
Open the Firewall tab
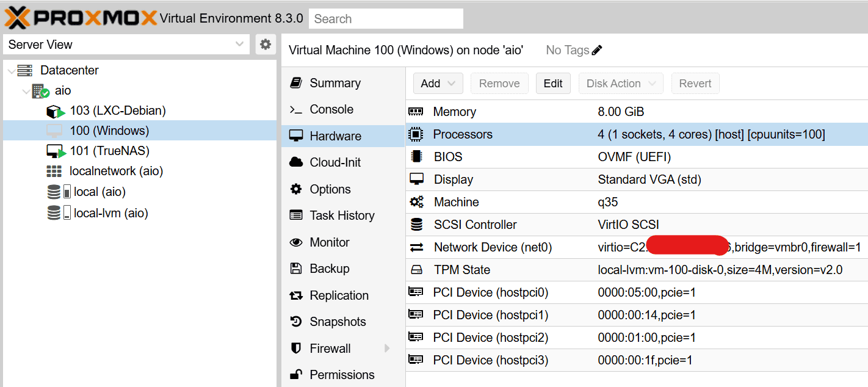[x=343, y=349]
